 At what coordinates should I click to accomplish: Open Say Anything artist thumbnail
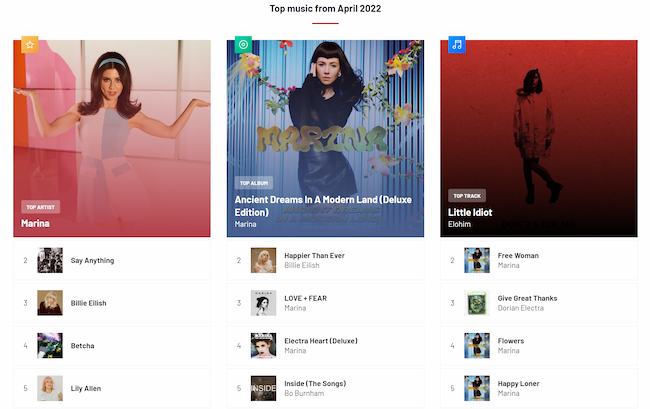(50, 260)
